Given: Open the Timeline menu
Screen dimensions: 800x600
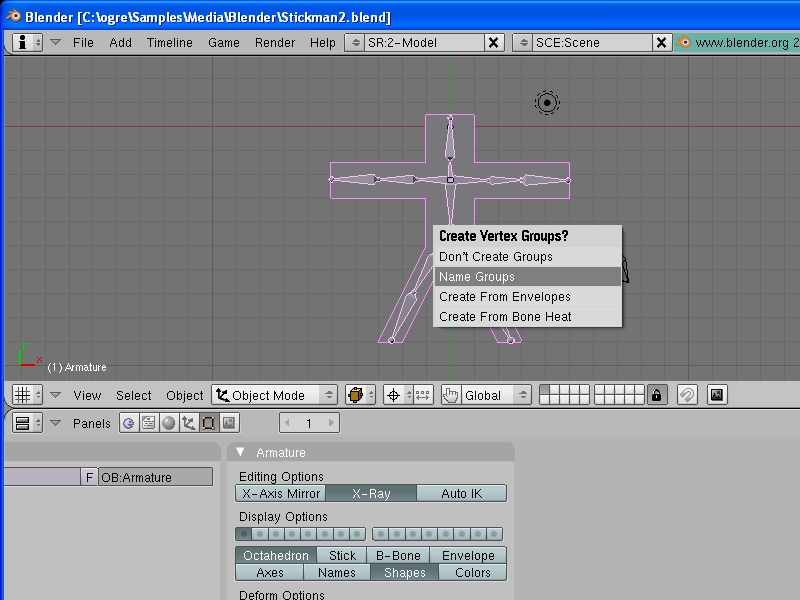Looking at the screenshot, I should [x=169, y=42].
